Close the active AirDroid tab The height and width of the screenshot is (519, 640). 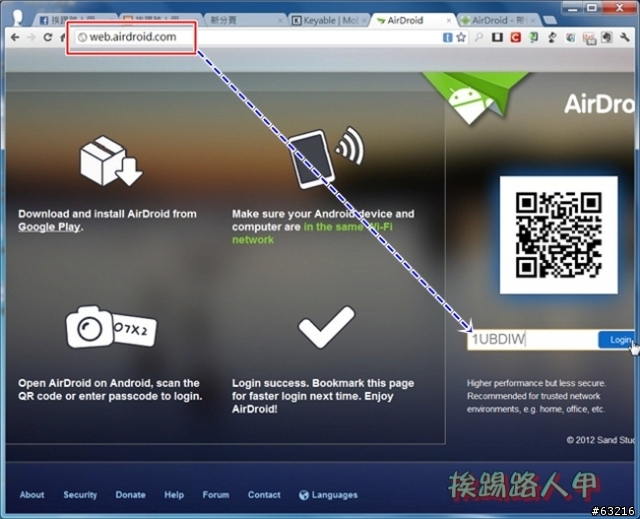point(449,20)
